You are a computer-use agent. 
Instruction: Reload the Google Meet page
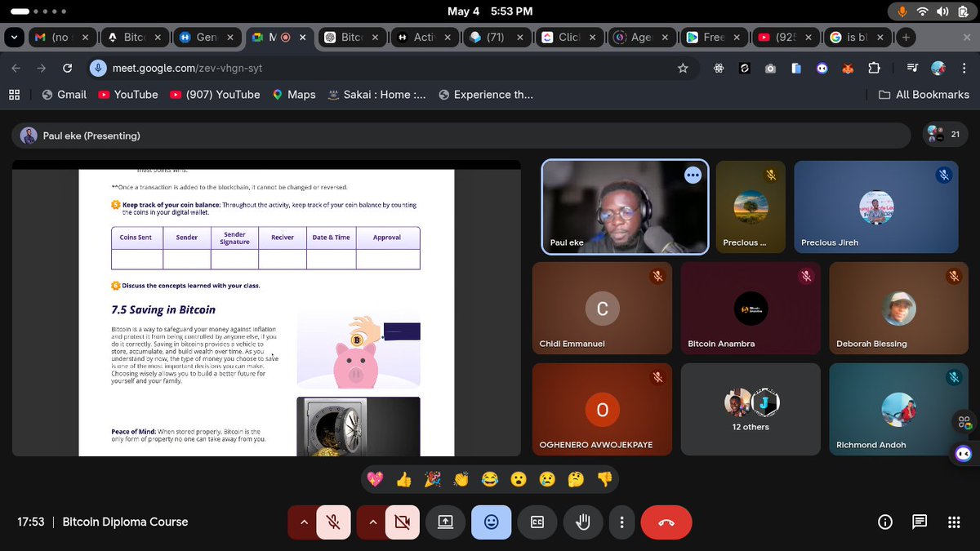(x=68, y=69)
